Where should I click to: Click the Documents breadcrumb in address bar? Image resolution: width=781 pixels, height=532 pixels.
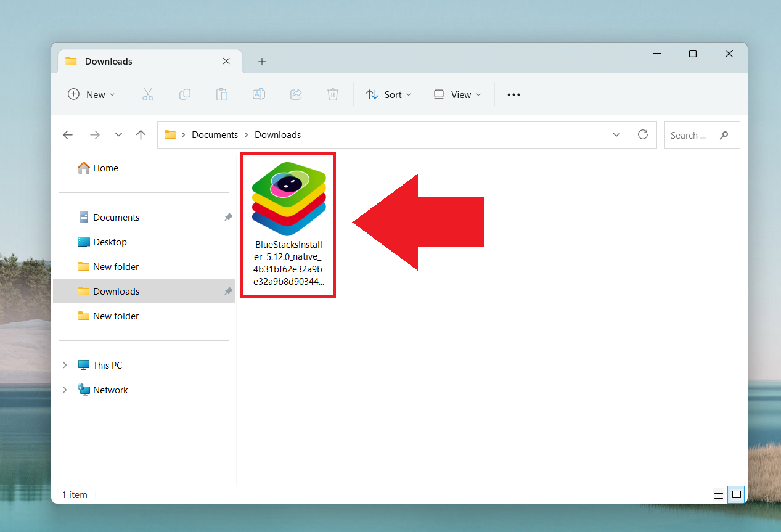(x=215, y=135)
